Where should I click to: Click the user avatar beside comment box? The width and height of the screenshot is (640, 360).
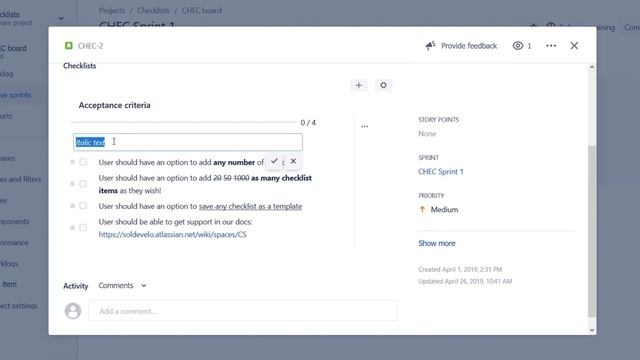click(73, 311)
